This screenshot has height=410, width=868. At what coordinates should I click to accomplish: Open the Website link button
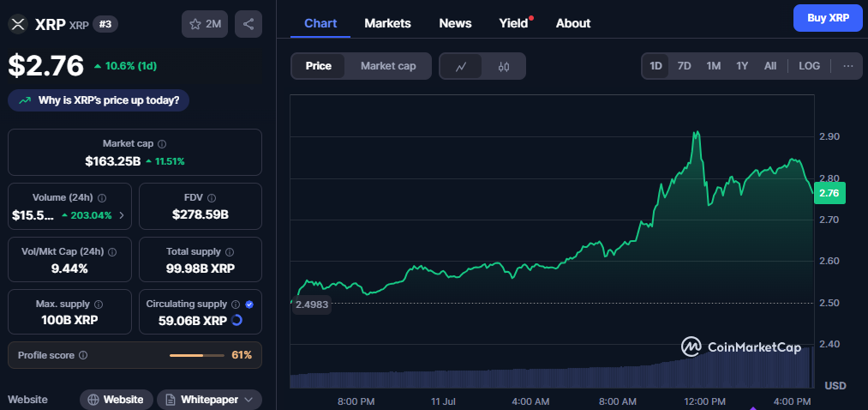[x=117, y=400]
